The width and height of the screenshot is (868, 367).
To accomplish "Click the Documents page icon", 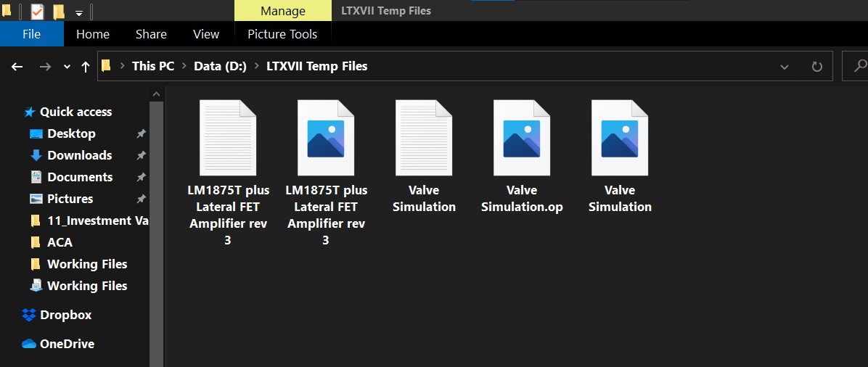I will point(36,177).
